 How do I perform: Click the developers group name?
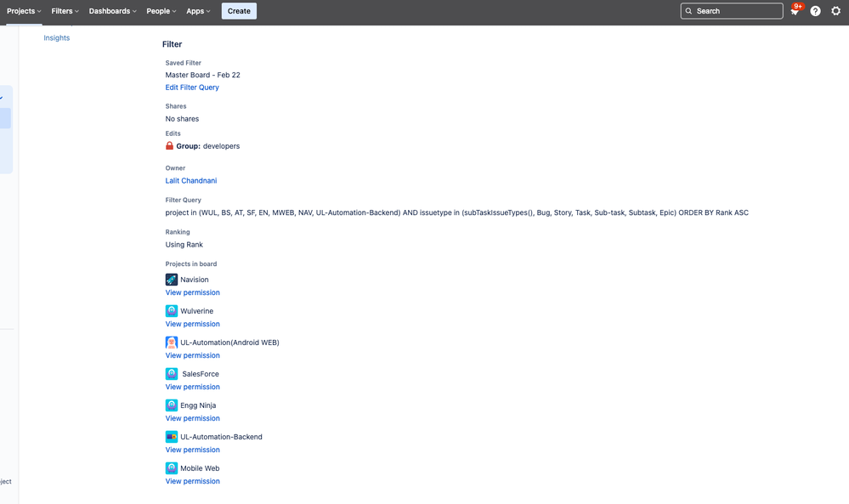point(222,146)
